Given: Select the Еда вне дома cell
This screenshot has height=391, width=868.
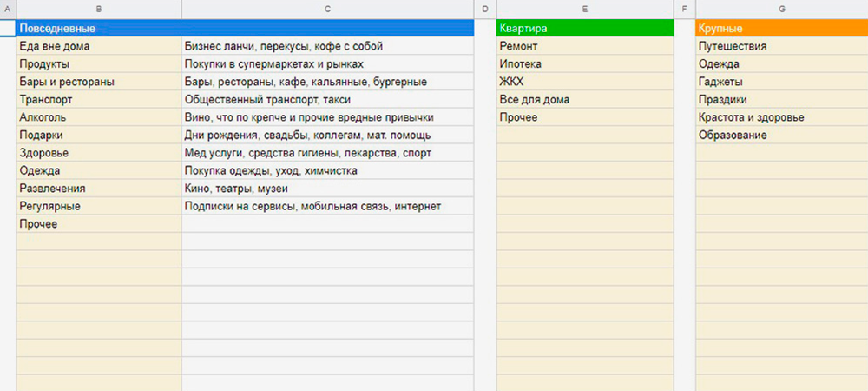Looking at the screenshot, I should tap(99, 47).
